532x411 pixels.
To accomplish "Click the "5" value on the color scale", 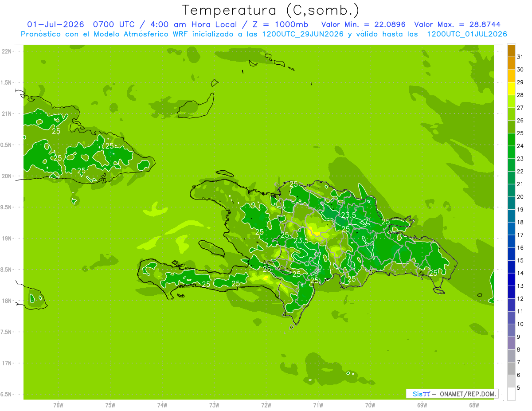I will click(x=519, y=388).
